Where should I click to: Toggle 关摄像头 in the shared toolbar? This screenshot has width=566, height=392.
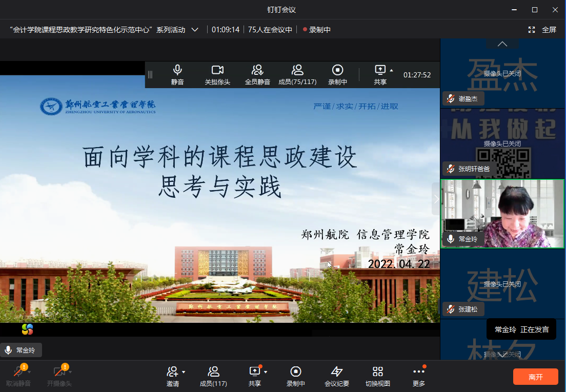tap(217, 70)
